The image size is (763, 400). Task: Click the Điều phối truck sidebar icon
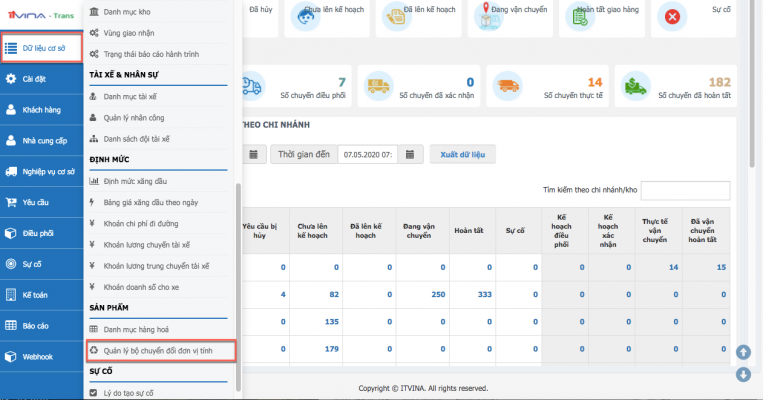(x=10, y=233)
